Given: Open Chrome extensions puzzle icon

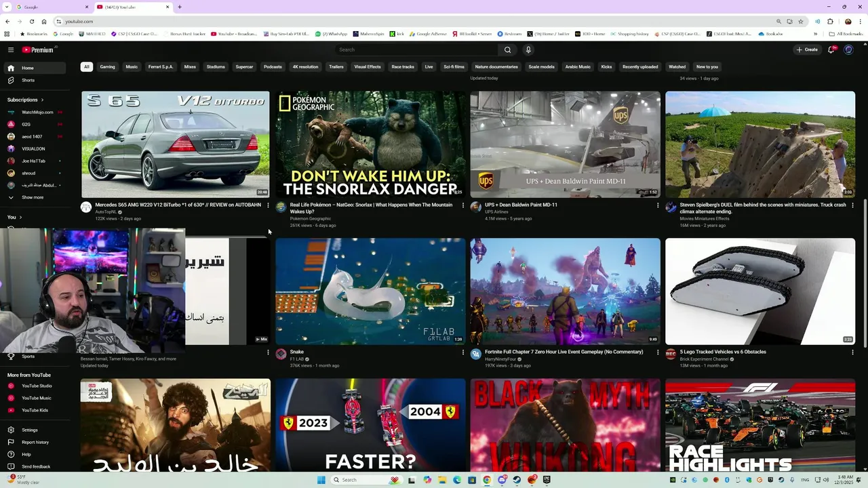Looking at the screenshot, I should (x=830, y=21).
